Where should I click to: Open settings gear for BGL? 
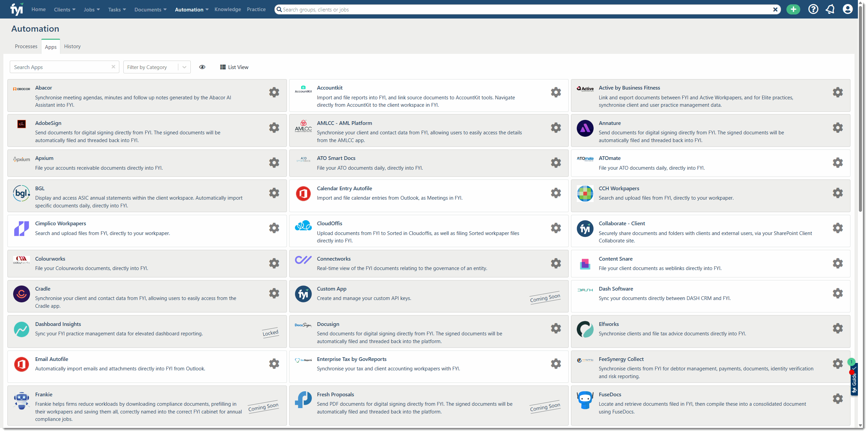click(x=274, y=193)
